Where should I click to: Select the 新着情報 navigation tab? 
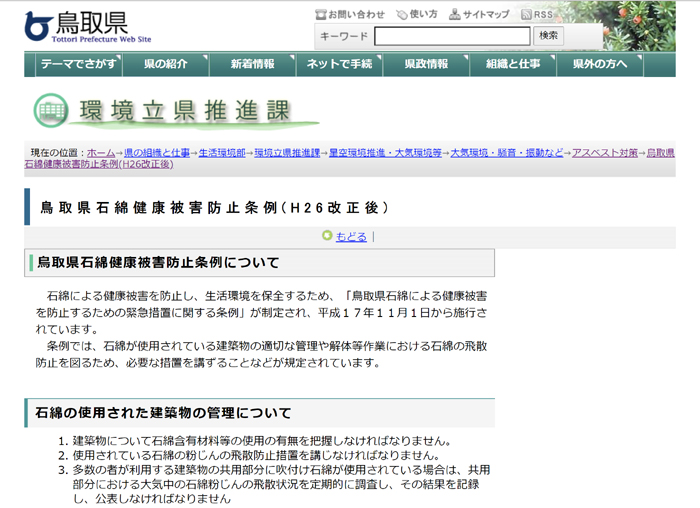point(252,64)
